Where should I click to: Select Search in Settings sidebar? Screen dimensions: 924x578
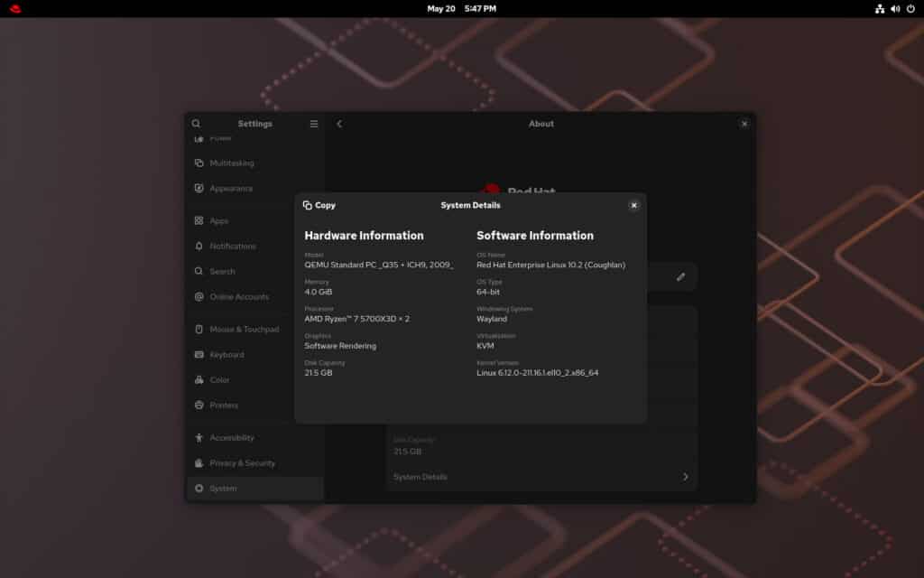coord(255,271)
